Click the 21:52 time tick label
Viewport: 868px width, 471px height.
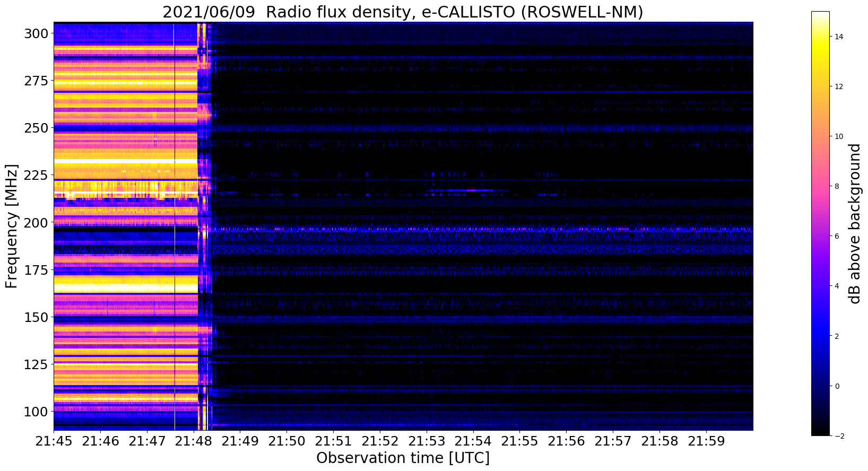[x=380, y=441]
